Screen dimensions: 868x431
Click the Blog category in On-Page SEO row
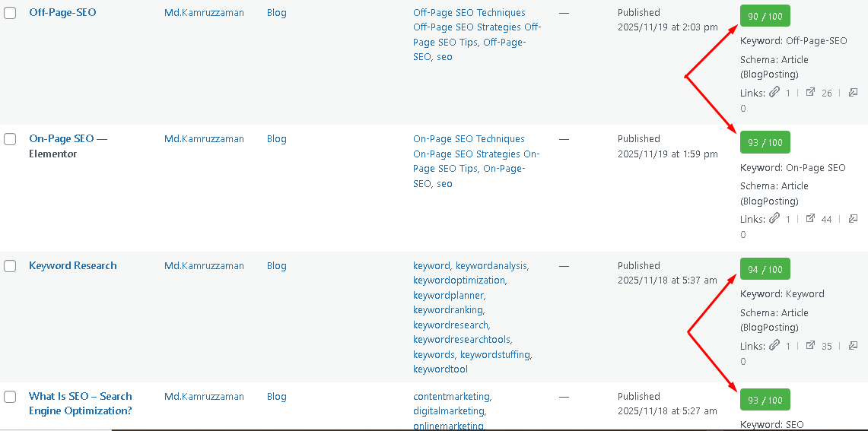[x=277, y=139]
